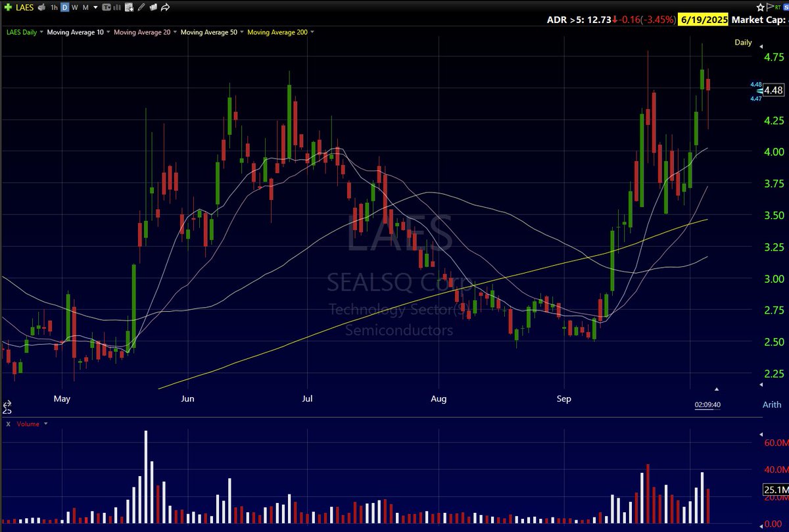This screenshot has height=532, width=789.
Task: Open the Moving Average 50 dropdown
Action: click(x=242, y=32)
